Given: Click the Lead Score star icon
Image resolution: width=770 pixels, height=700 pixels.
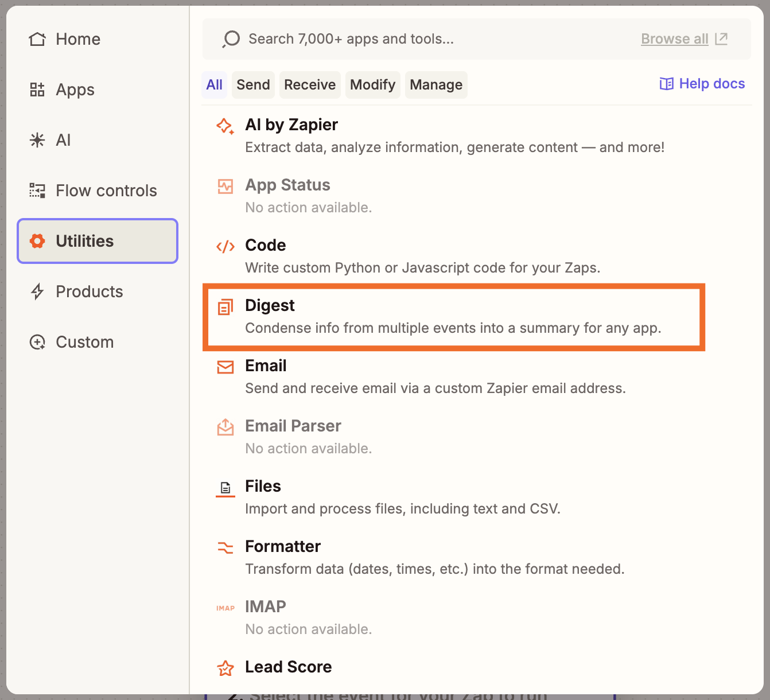Looking at the screenshot, I should coord(225,668).
